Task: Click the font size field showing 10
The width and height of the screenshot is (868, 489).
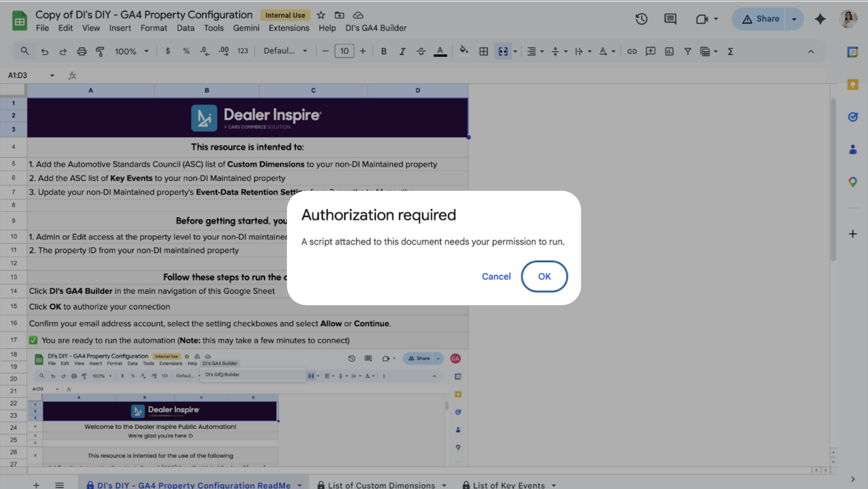Action: point(344,51)
